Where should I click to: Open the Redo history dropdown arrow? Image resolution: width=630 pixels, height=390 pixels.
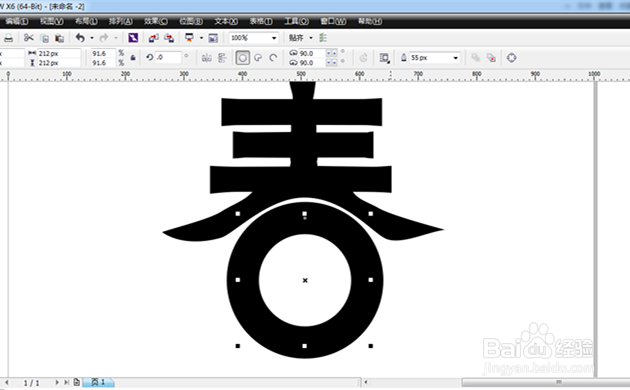click(116, 38)
